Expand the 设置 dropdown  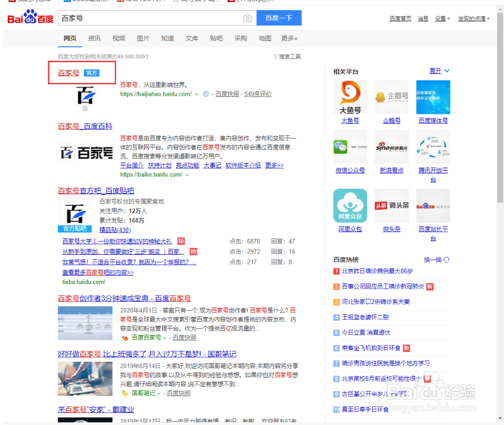click(x=442, y=19)
